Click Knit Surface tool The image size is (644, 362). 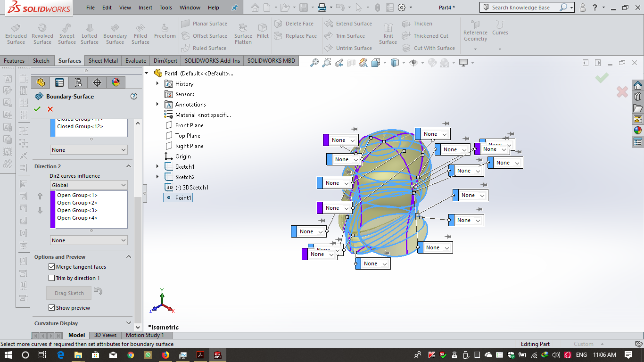pos(388,34)
